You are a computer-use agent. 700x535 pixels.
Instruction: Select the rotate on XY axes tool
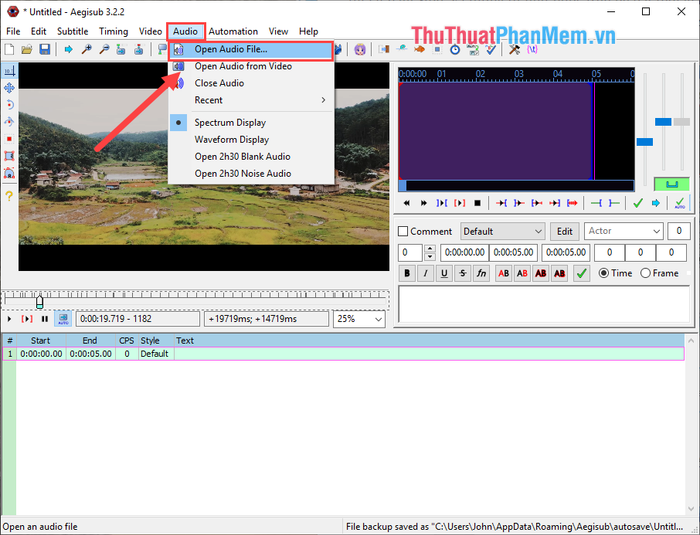pyautogui.click(x=9, y=122)
